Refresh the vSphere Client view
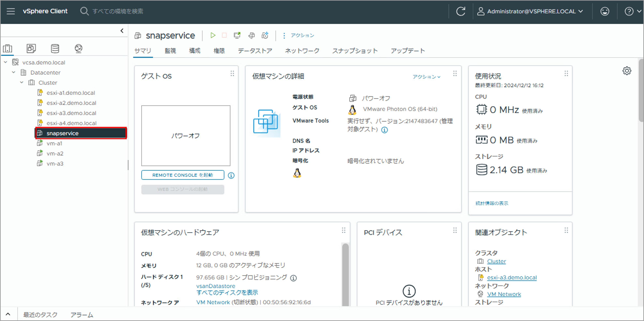The height and width of the screenshot is (321, 644). (460, 11)
